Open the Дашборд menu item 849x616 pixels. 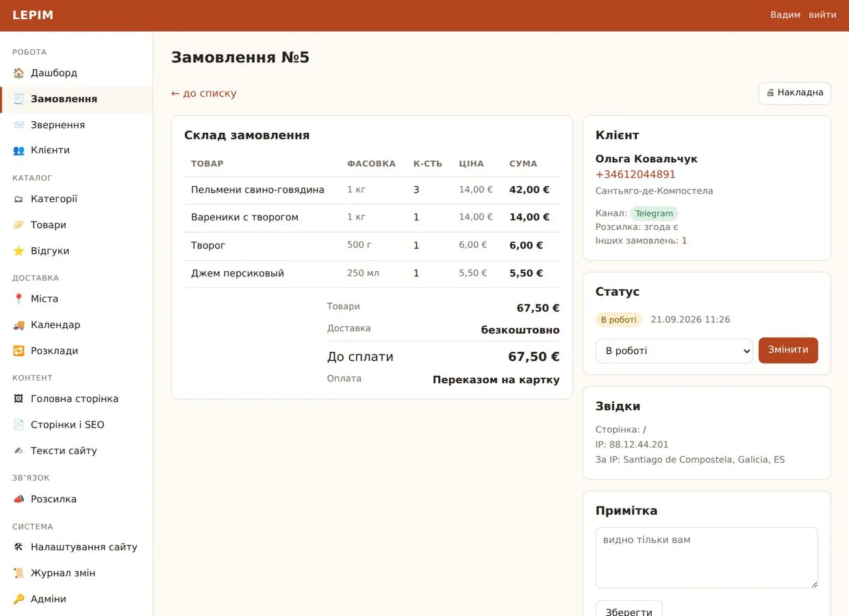coord(76,73)
